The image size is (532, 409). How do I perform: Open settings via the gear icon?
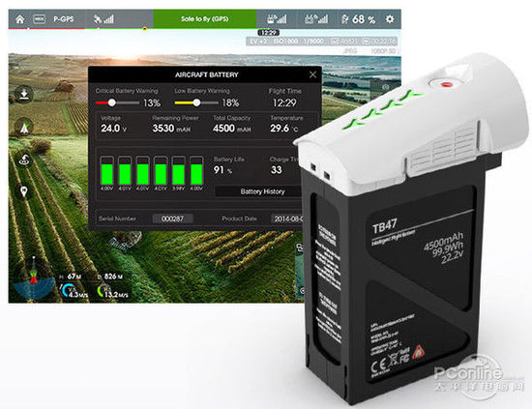pos(390,19)
